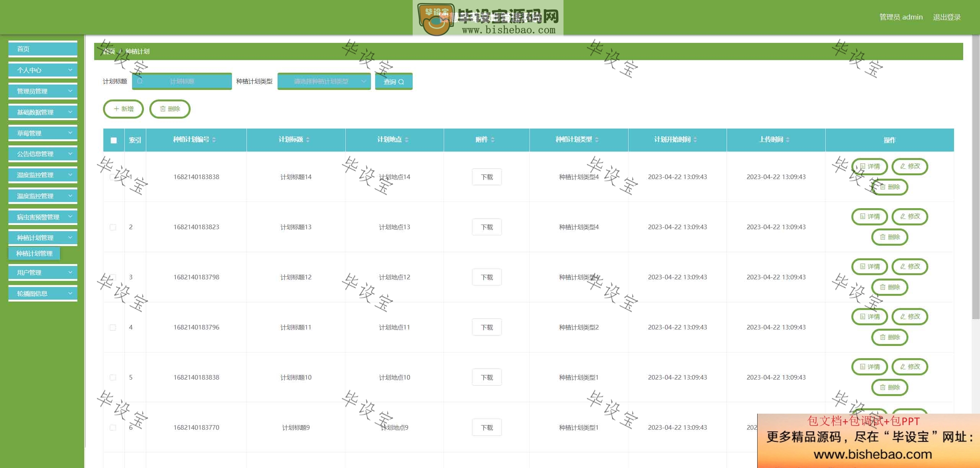Check the checkbox for row 5

(x=113, y=378)
